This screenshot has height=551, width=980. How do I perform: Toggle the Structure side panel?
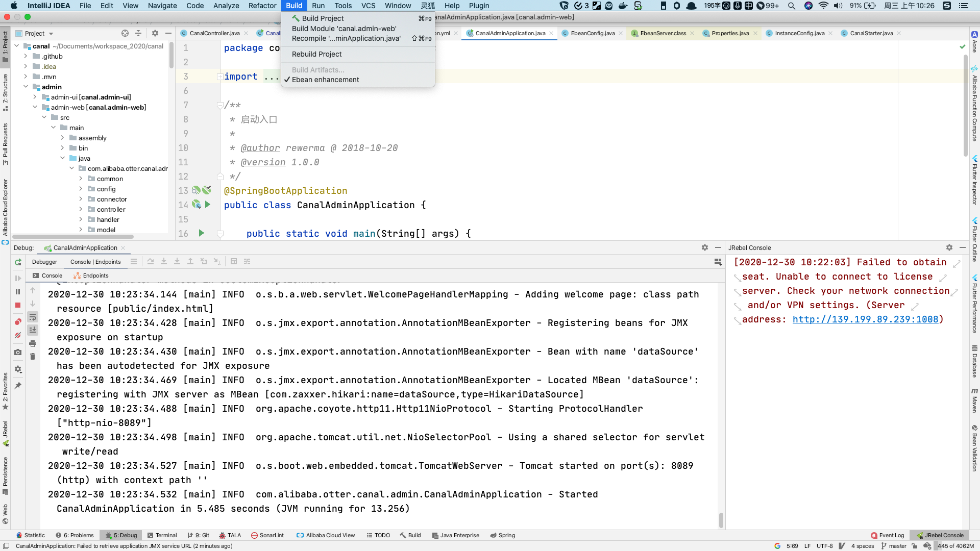[x=6, y=92]
